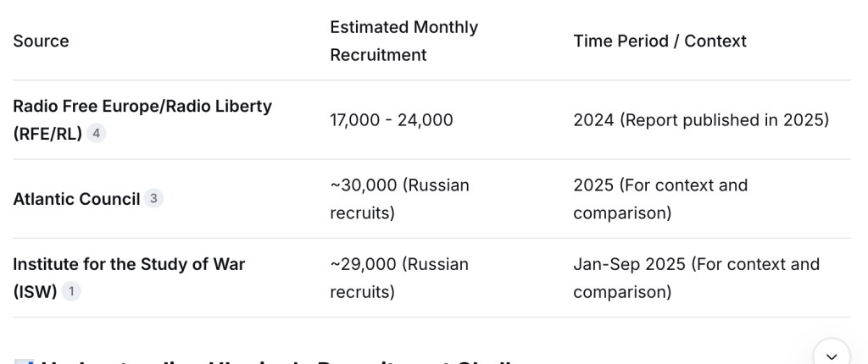
Task: Select the "(ISW)" abbreviation text
Action: click(x=35, y=292)
